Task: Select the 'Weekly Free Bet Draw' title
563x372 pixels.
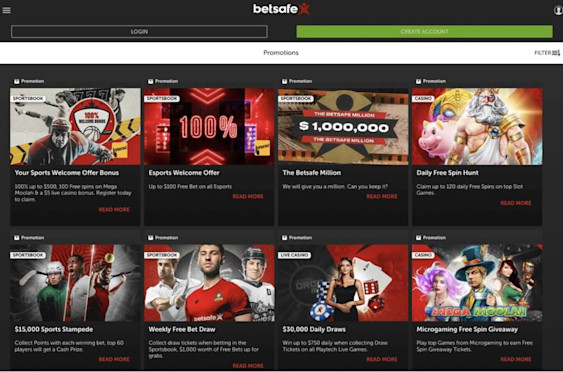Action: pos(182,329)
